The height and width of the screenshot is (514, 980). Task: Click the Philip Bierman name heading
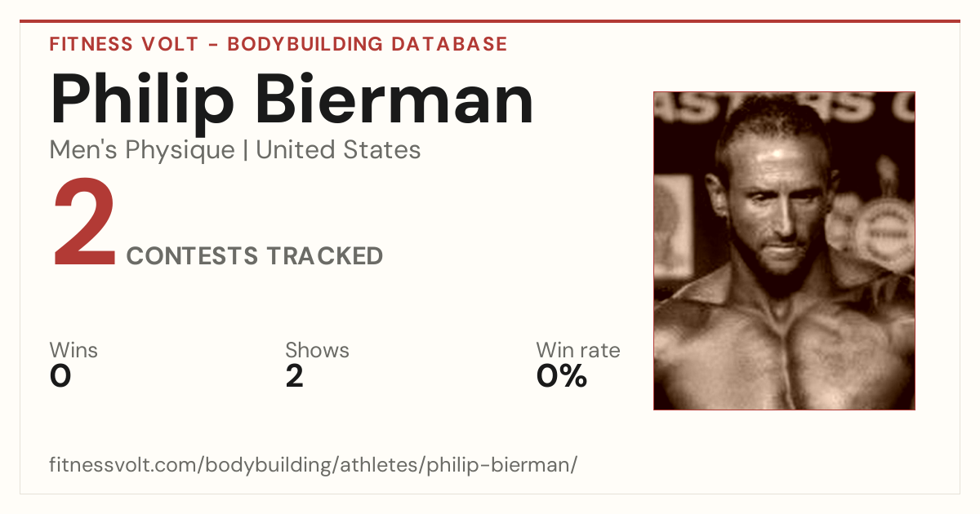[x=292, y=100]
